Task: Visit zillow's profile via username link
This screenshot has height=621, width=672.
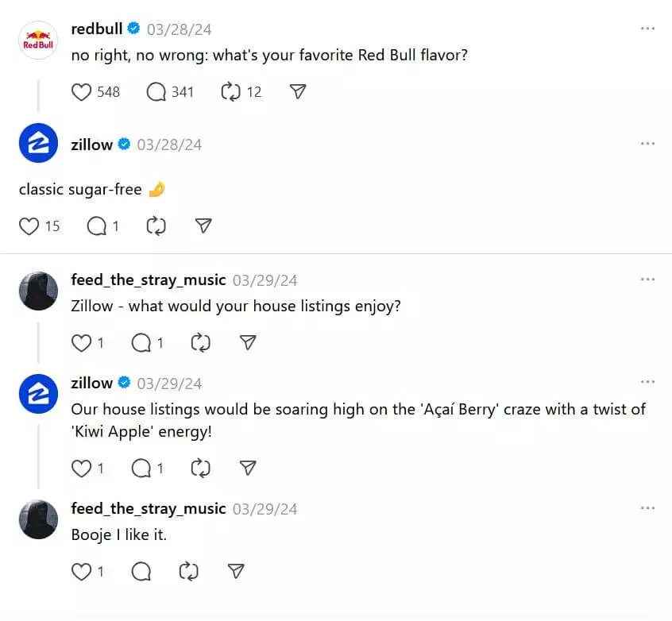Action: (x=92, y=145)
